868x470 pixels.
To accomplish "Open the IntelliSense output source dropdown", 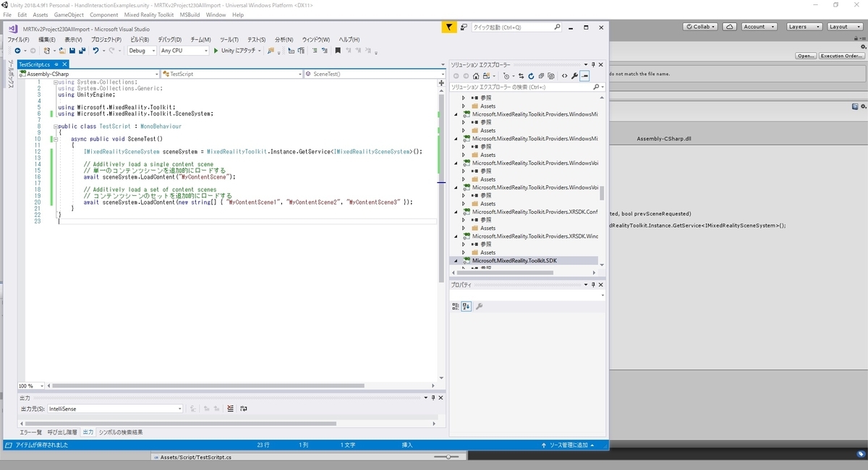I will (x=115, y=409).
